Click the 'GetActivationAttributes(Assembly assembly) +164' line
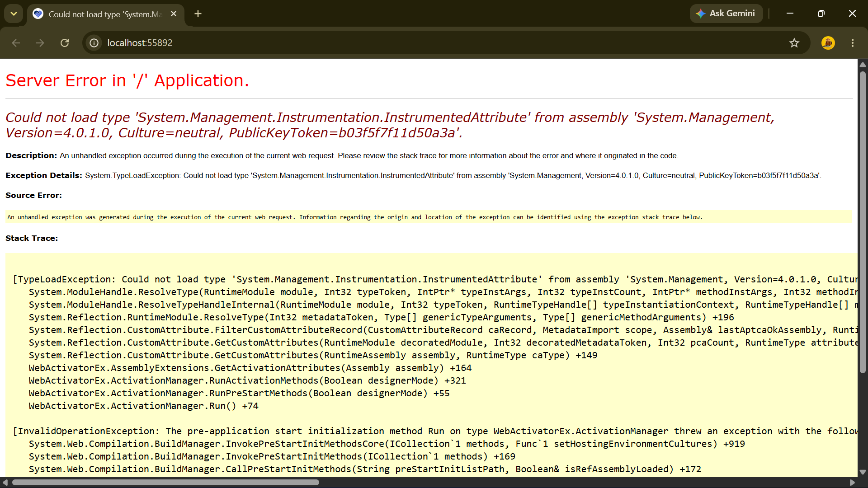The width and height of the screenshot is (868, 488). tap(250, 368)
